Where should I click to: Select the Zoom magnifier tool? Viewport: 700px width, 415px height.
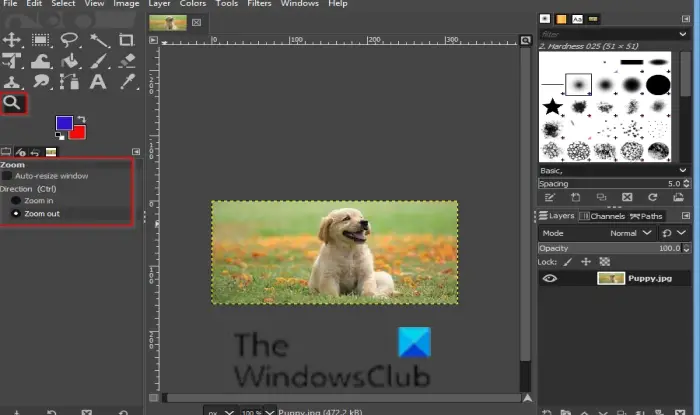(x=12, y=104)
